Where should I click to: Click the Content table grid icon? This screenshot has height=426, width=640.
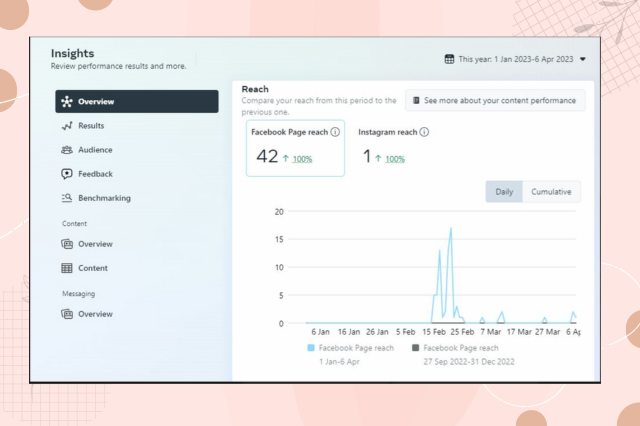tap(67, 268)
